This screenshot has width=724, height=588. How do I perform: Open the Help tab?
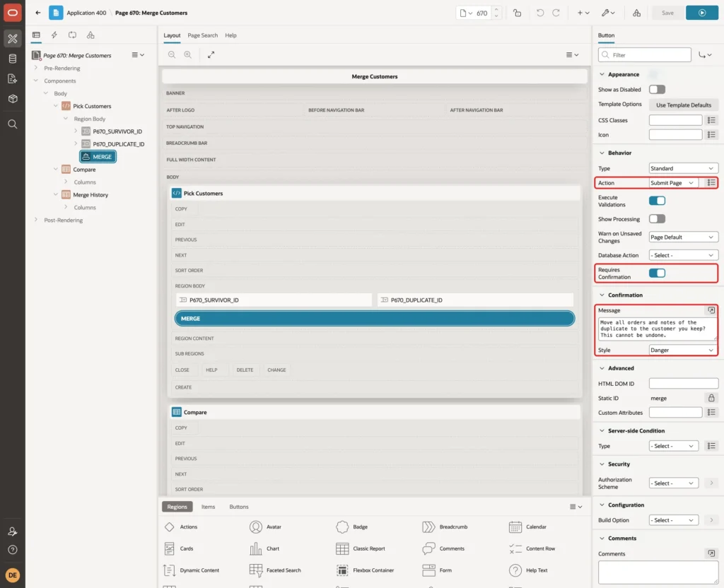(x=231, y=35)
